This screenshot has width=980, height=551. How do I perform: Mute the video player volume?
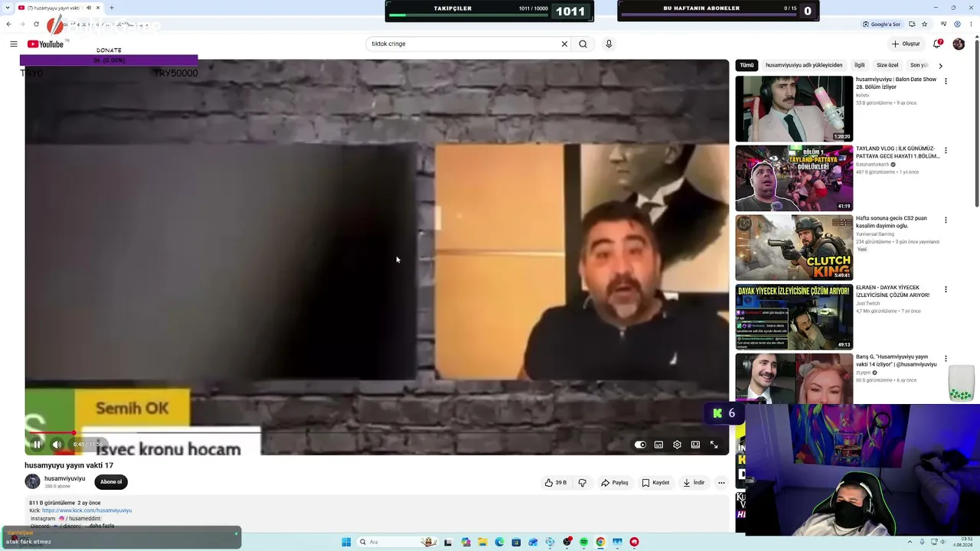click(57, 444)
